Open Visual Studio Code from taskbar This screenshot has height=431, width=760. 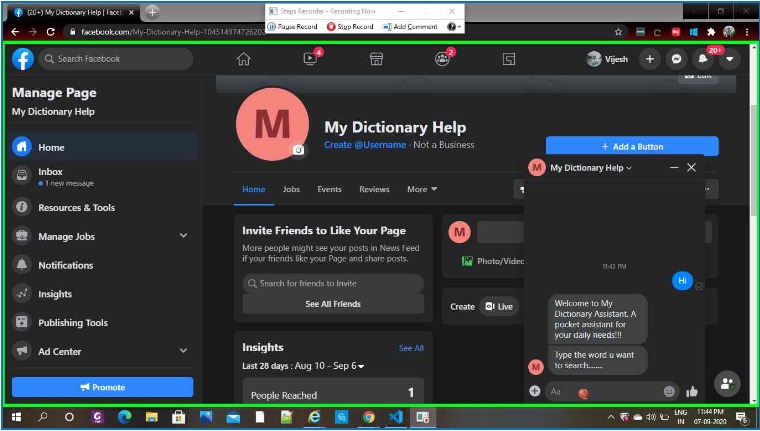396,417
